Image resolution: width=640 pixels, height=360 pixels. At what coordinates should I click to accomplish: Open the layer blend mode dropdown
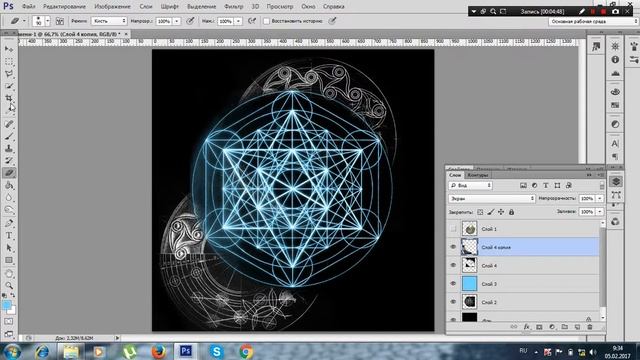pyautogui.click(x=491, y=198)
